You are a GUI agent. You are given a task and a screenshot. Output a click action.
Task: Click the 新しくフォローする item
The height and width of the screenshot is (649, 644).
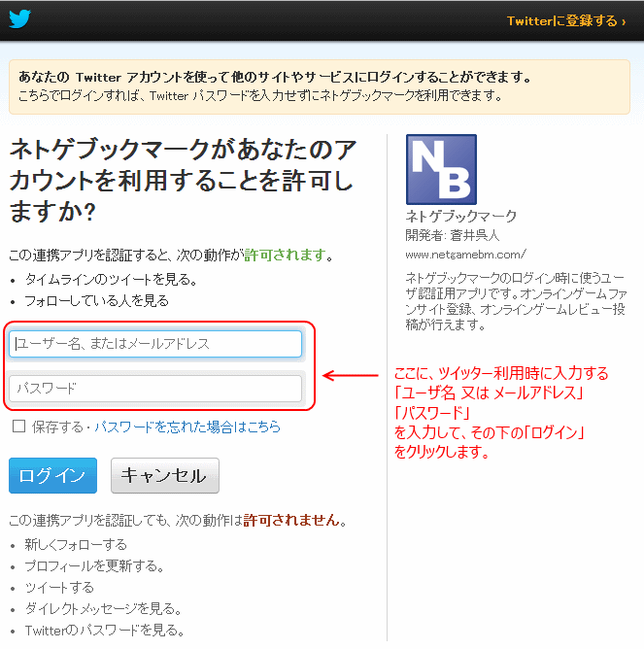pos(76,544)
